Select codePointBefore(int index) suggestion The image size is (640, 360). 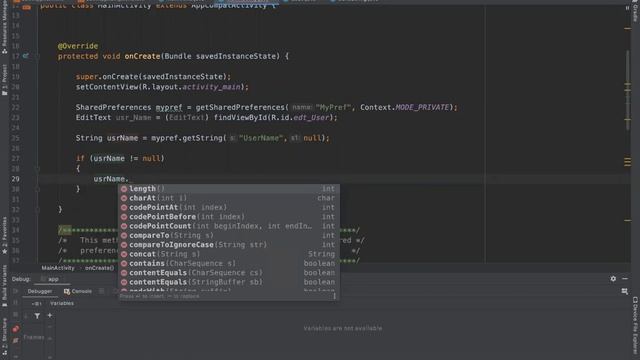229,217
